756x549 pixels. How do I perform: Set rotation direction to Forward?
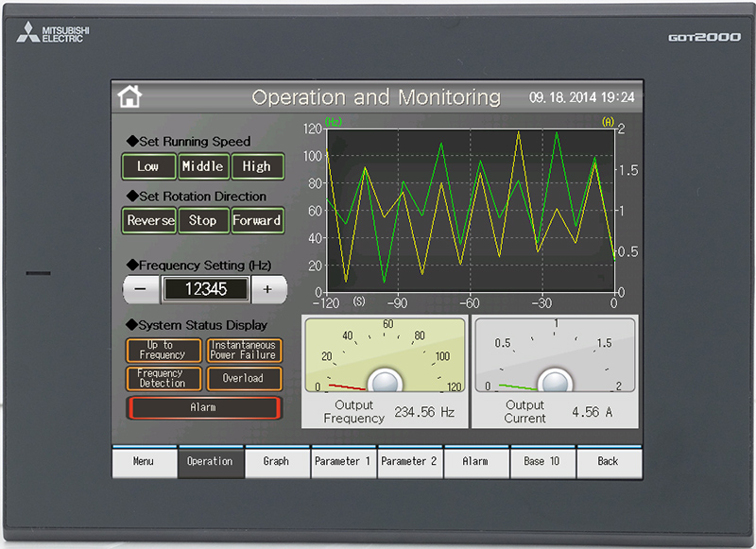[x=257, y=220]
